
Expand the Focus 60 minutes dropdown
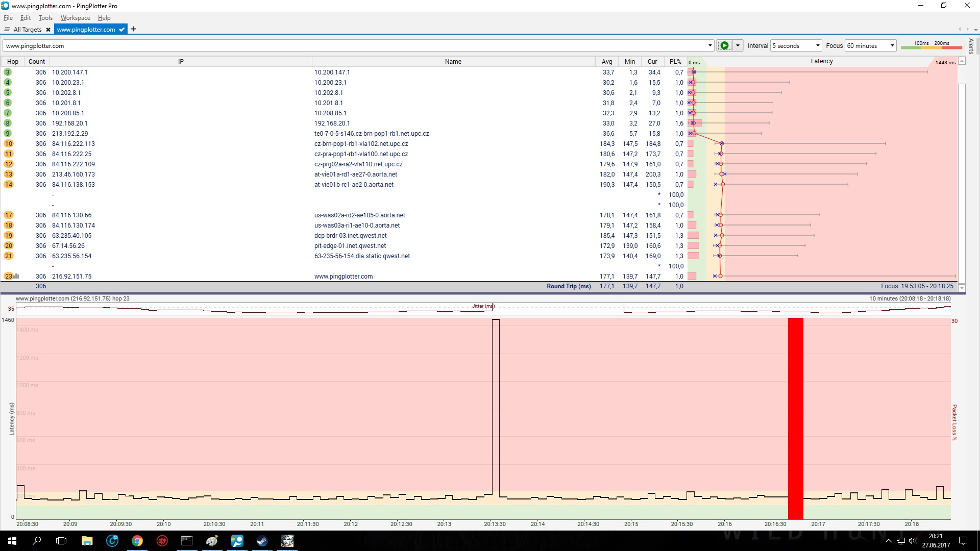pos(892,45)
